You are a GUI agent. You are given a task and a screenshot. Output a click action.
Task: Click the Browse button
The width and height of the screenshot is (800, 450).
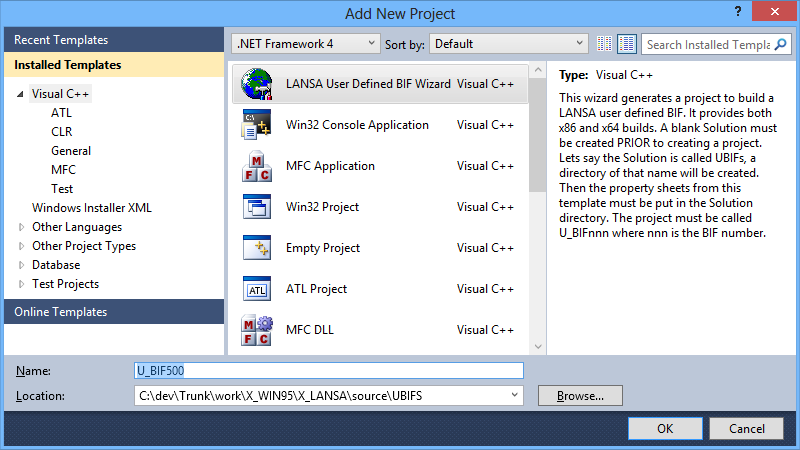580,396
